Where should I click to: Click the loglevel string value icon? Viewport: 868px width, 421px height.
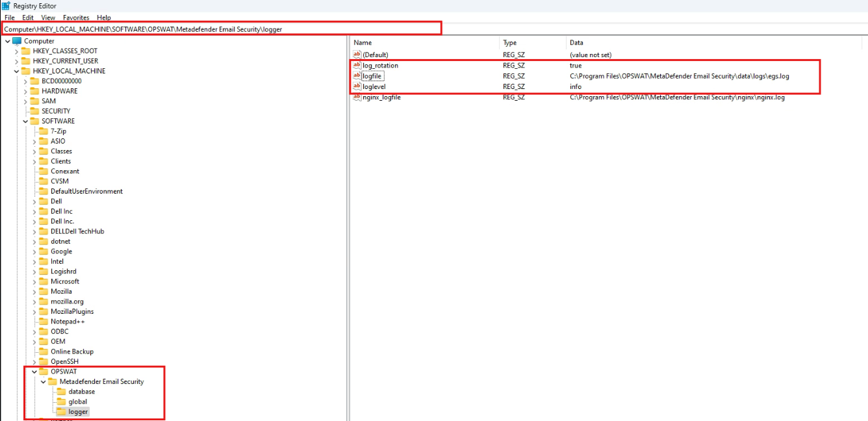pos(357,86)
